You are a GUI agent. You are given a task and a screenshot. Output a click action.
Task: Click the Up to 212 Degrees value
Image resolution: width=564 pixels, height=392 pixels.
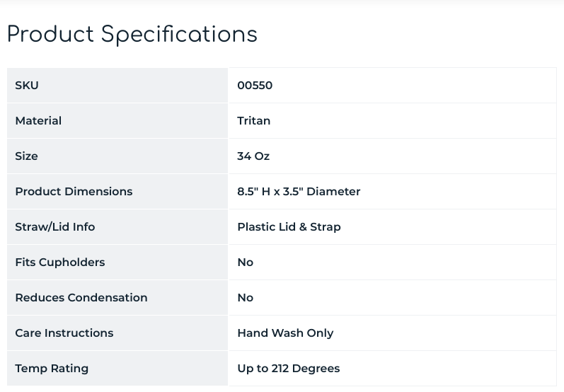tap(289, 369)
